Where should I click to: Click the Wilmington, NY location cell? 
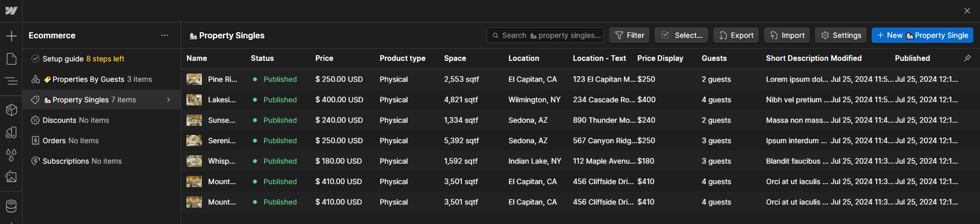tap(534, 100)
